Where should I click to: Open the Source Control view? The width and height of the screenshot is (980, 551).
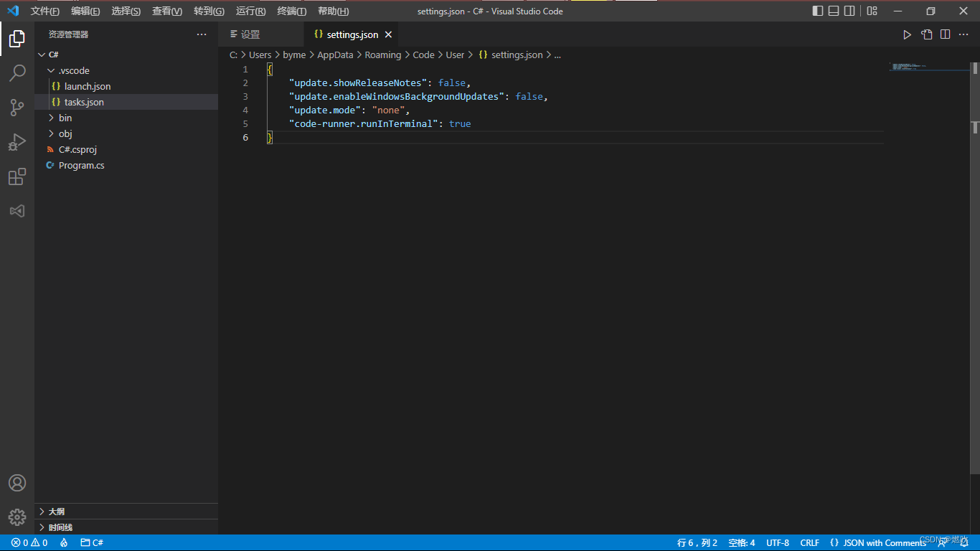coord(17,108)
